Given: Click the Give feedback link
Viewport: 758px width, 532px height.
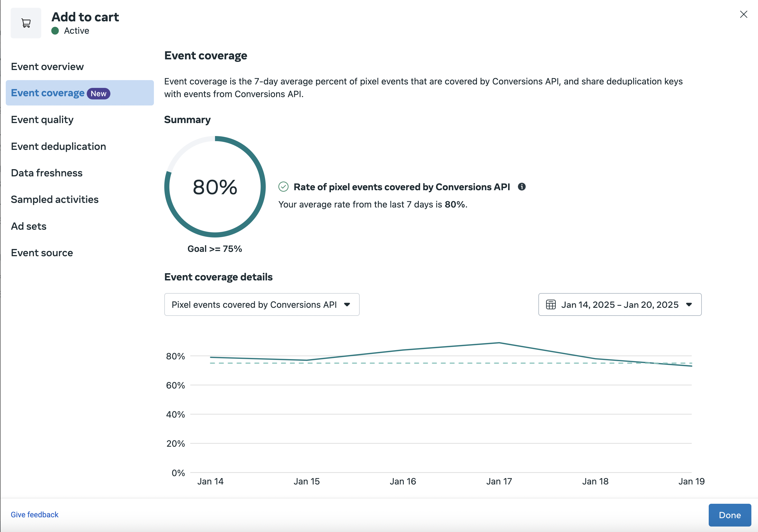Looking at the screenshot, I should [x=34, y=514].
